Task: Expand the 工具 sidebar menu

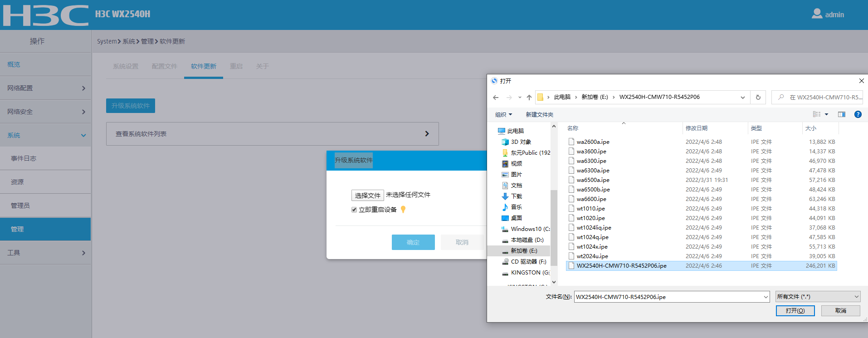Action: pyautogui.click(x=45, y=253)
